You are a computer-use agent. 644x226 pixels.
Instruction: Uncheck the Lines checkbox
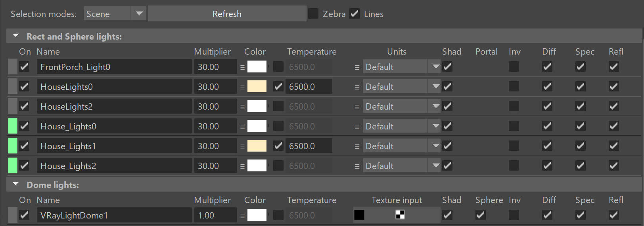point(355,14)
